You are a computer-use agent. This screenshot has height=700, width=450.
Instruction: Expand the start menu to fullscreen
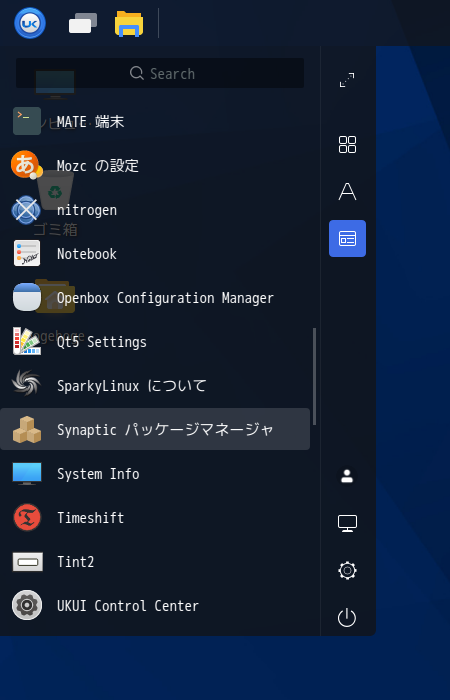(x=347, y=80)
